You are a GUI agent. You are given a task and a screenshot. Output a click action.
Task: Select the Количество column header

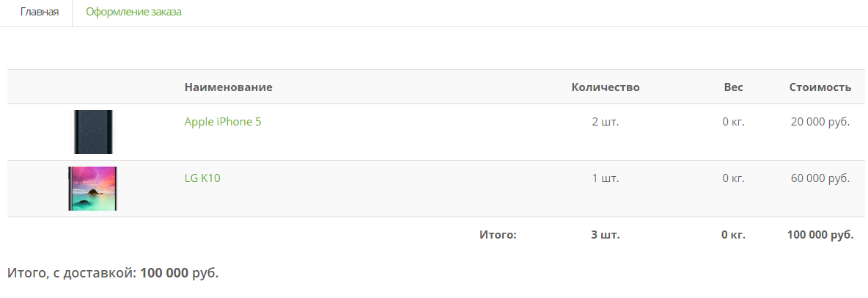[x=606, y=87]
